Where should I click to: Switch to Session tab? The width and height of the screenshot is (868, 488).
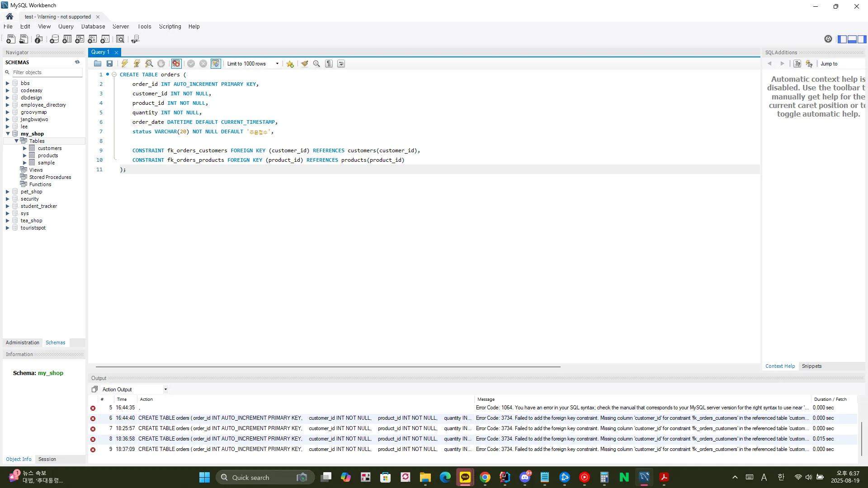[x=47, y=459]
